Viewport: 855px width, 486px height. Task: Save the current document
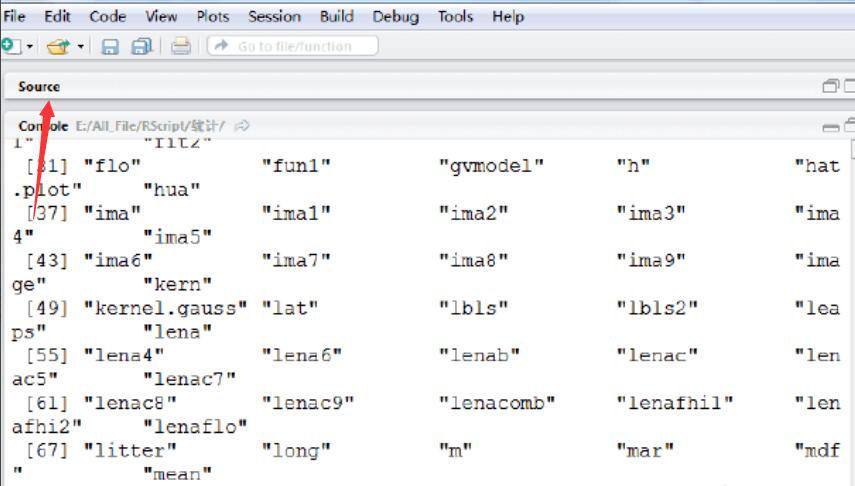(111, 46)
